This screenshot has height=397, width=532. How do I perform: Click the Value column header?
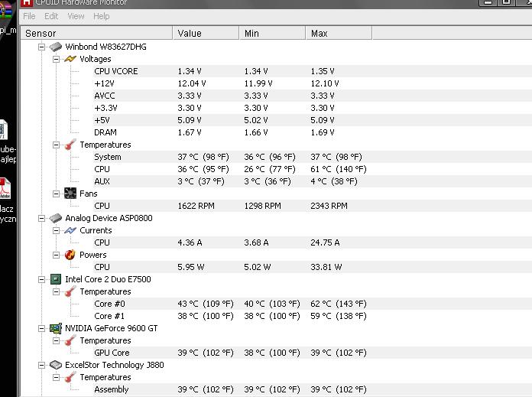coord(206,34)
